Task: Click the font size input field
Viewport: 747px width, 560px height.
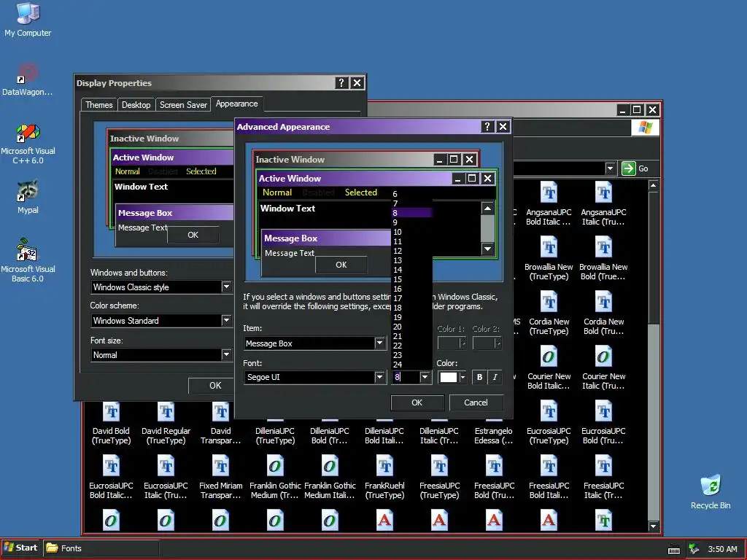Action: (406, 377)
